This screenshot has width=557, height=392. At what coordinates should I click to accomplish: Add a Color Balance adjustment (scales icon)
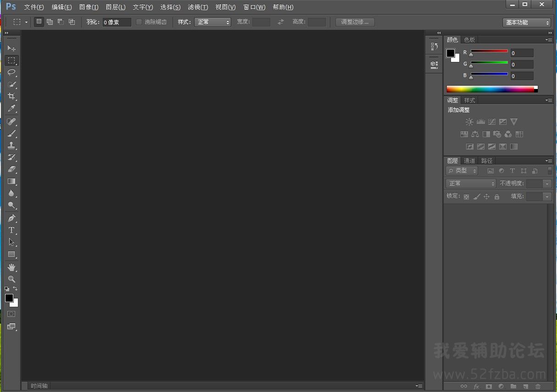coord(475,134)
